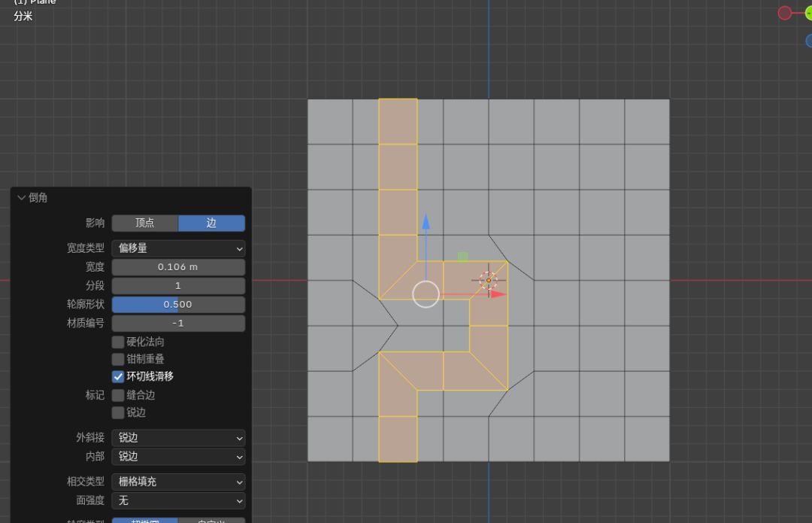812x523 pixels.
Task: Enable the 硬化法向 checkbox
Action: point(118,342)
